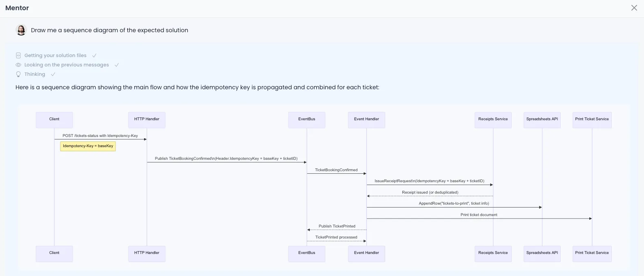The height and width of the screenshot is (276, 644).
Task: Click the "TicketBookingConfirmed" arrow label
Action: pos(336,170)
